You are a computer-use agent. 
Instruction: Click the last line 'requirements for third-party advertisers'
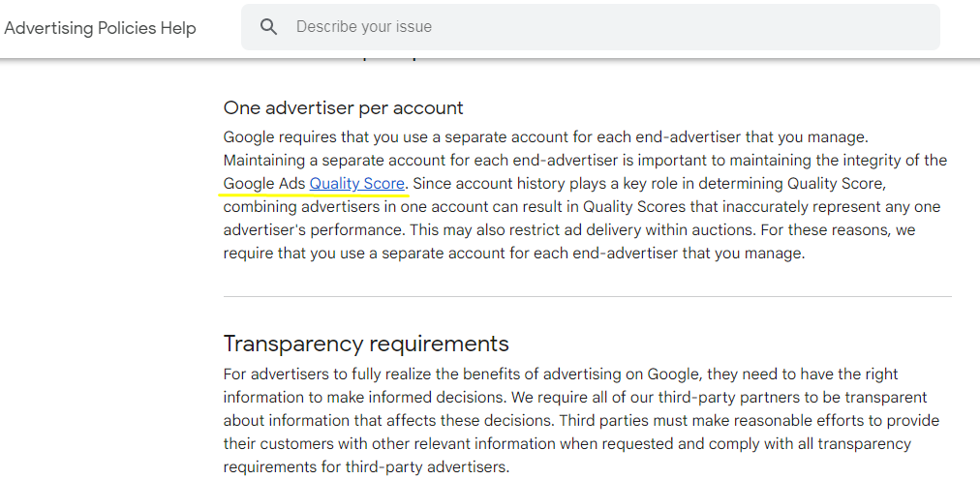pos(366,466)
